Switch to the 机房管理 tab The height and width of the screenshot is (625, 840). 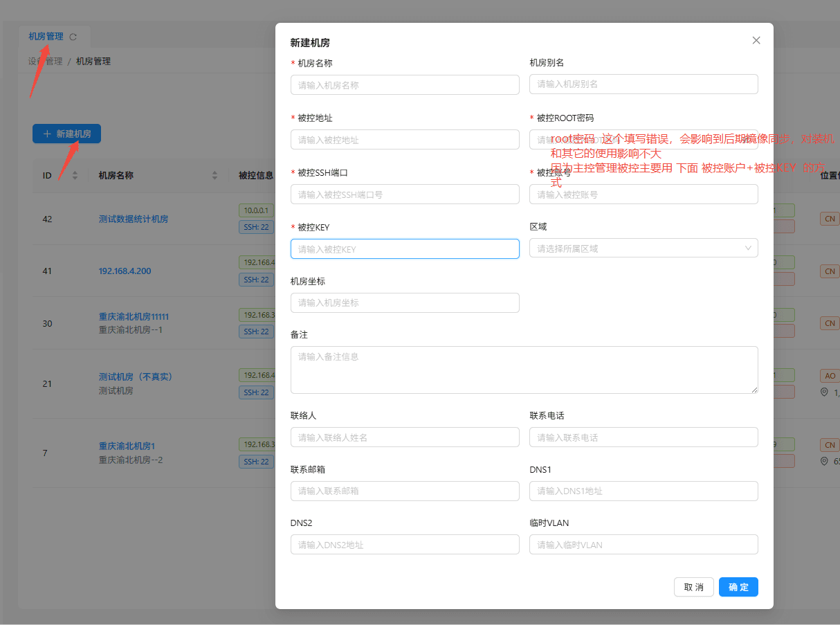pyautogui.click(x=46, y=37)
